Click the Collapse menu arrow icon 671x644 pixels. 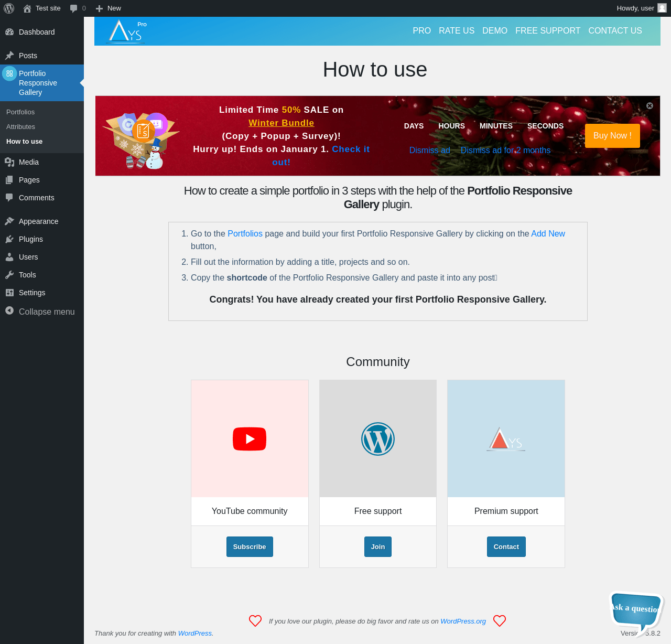tap(9, 310)
